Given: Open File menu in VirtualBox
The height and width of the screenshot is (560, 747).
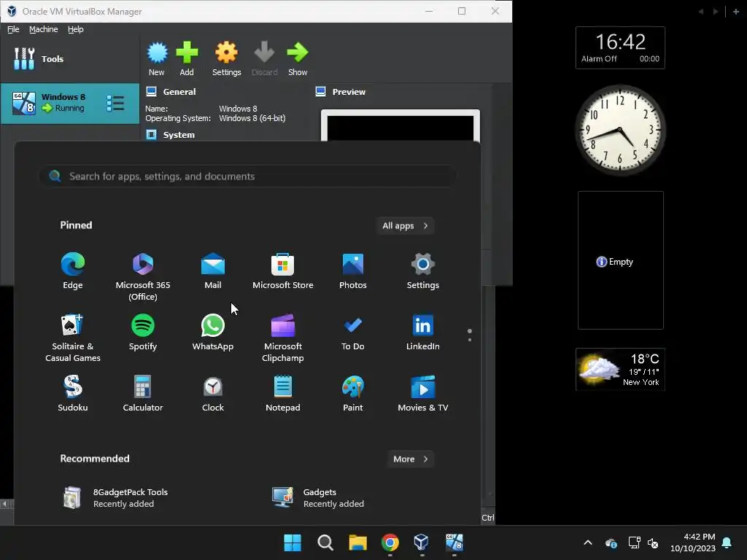Looking at the screenshot, I should coord(13,29).
